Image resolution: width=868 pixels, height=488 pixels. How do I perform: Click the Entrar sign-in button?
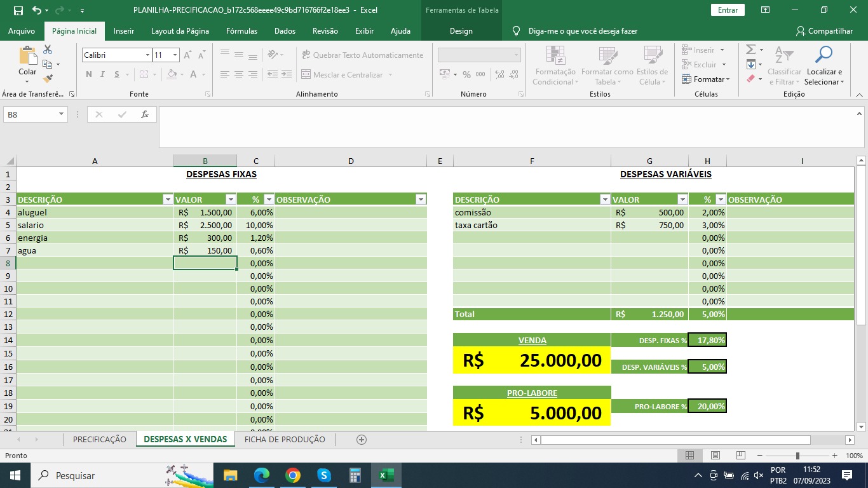[x=728, y=10]
